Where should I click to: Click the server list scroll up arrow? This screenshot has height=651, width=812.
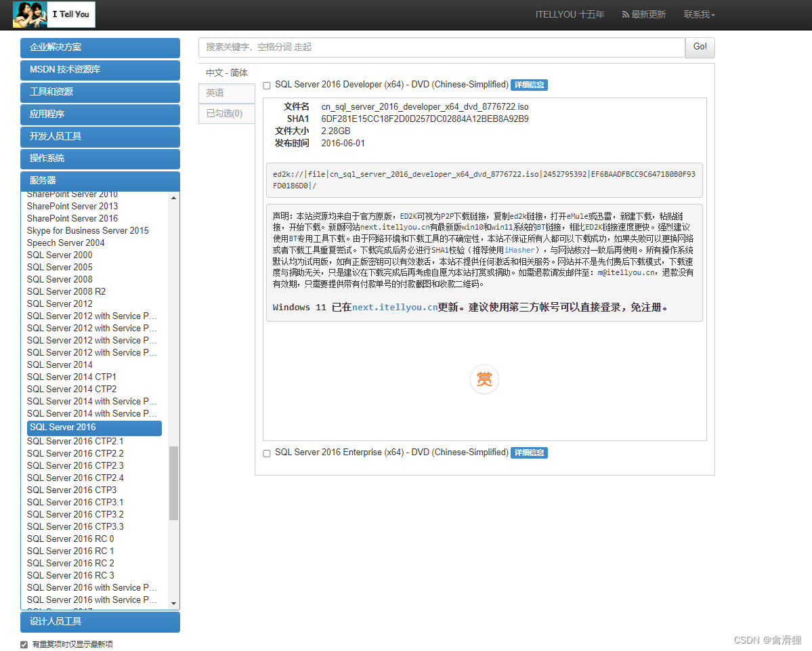coord(173,198)
